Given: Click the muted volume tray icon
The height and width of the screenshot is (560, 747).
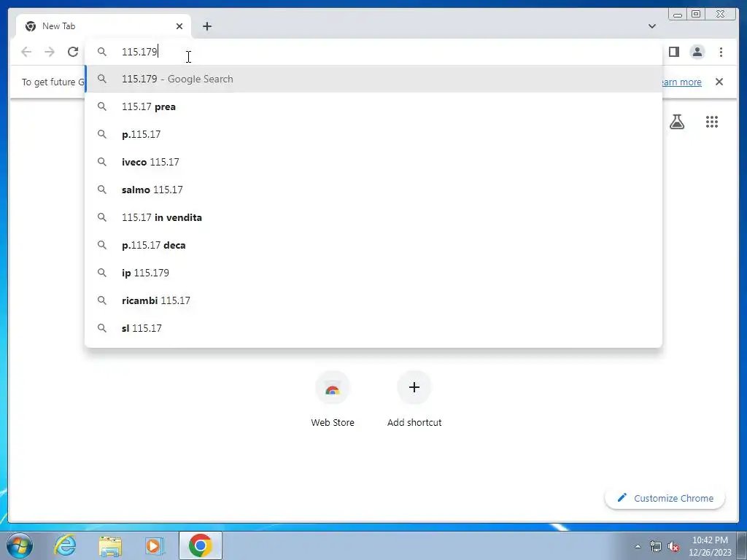Looking at the screenshot, I should 673,546.
